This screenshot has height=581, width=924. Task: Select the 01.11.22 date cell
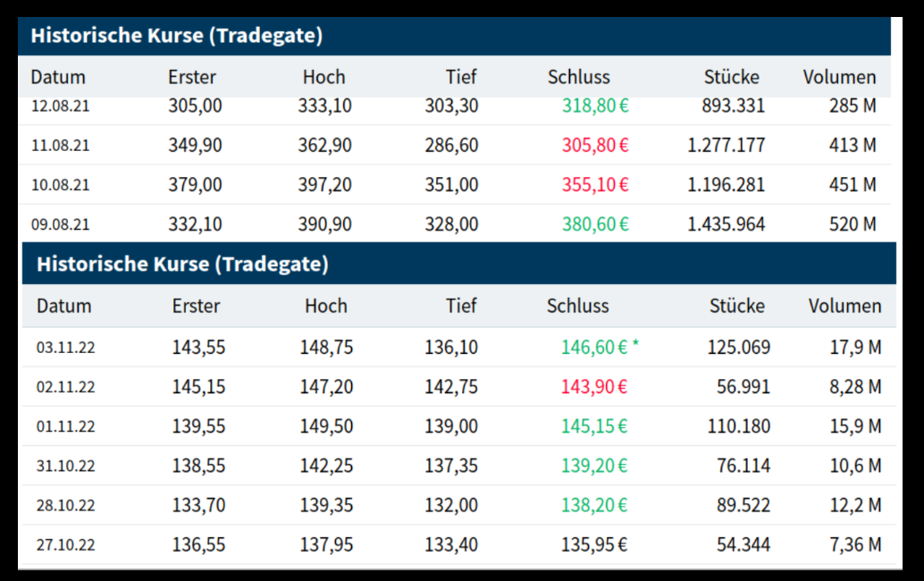pos(65,426)
